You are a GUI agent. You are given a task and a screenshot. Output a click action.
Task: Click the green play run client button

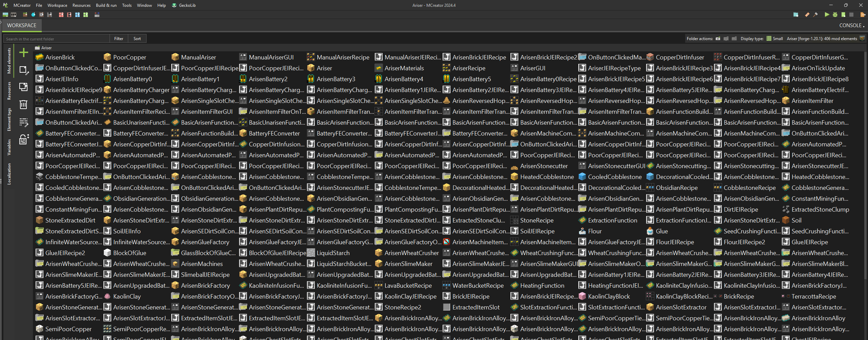tap(827, 15)
